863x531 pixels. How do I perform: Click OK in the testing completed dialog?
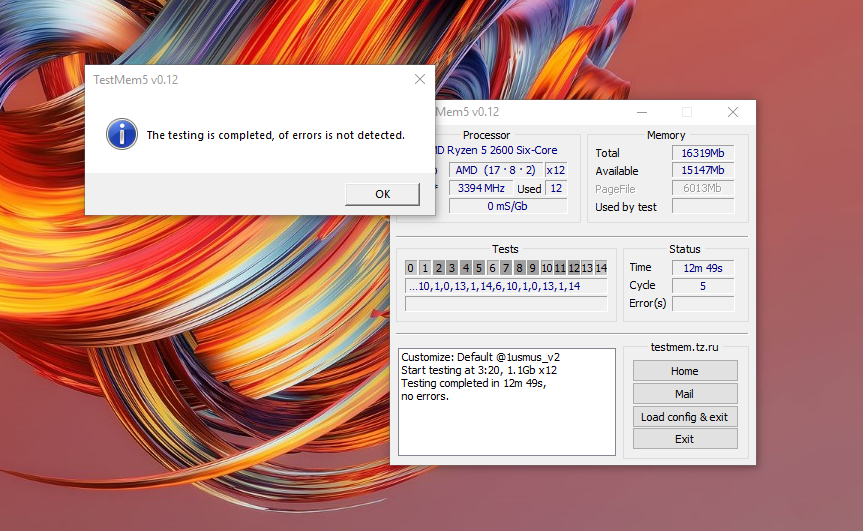coord(382,194)
